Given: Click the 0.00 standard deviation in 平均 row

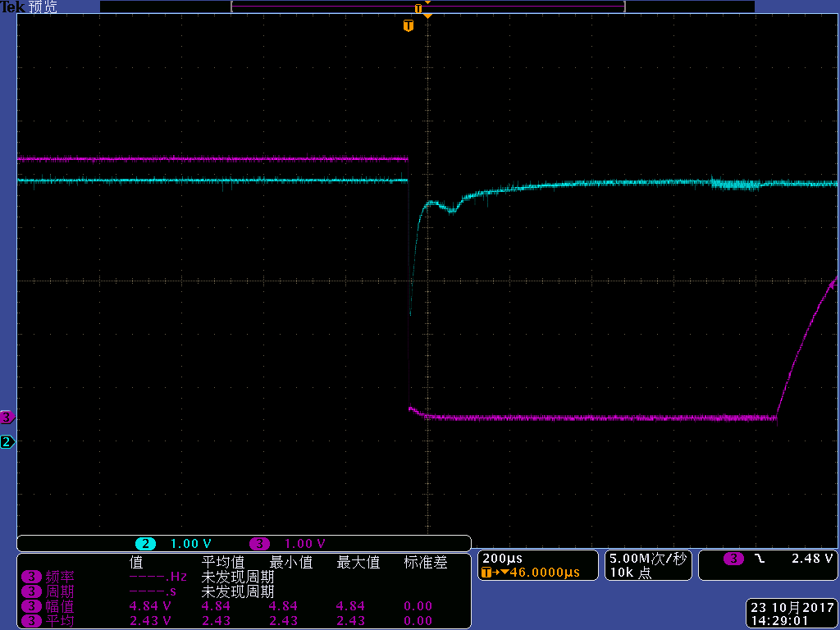Looking at the screenshot, I should click(418, 620).
